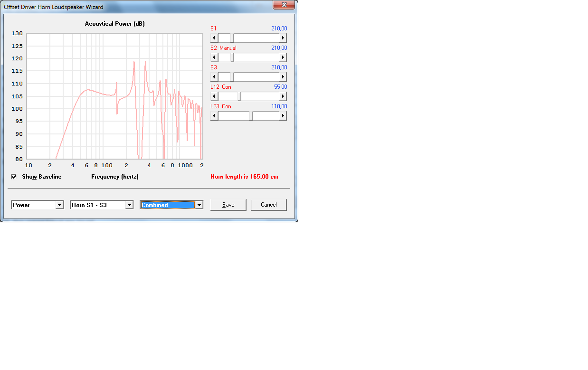Click the L12 value 55,00
Image resolution: width=588 pixels, height=370 pixels.
click(281, 87)
